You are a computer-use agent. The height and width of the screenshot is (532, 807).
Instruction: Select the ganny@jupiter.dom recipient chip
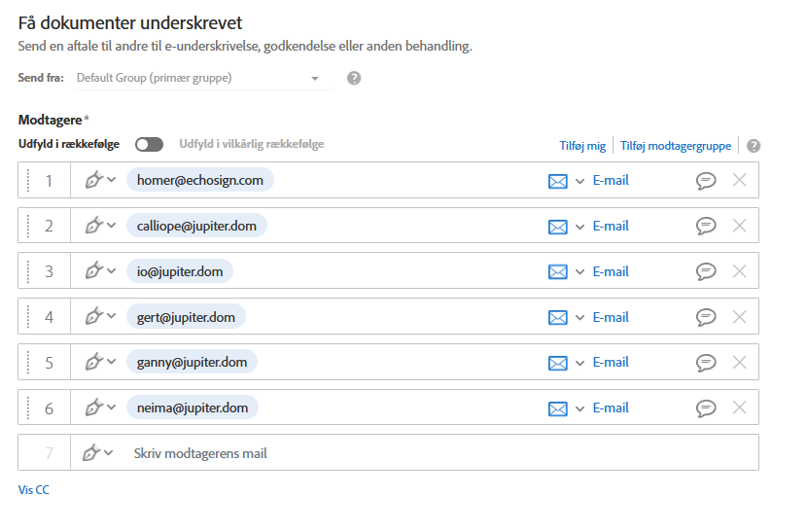[192, 362]
